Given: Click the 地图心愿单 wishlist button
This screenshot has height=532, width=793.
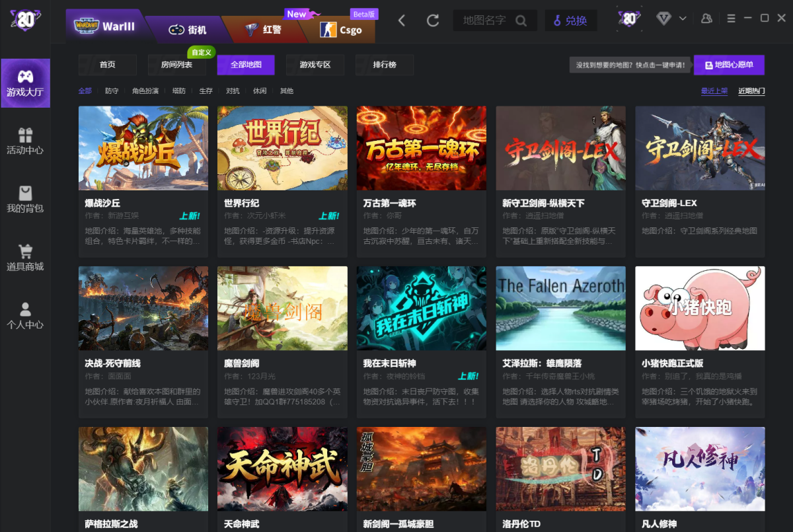Looking at the screenshot, I should tap(729, 65).
